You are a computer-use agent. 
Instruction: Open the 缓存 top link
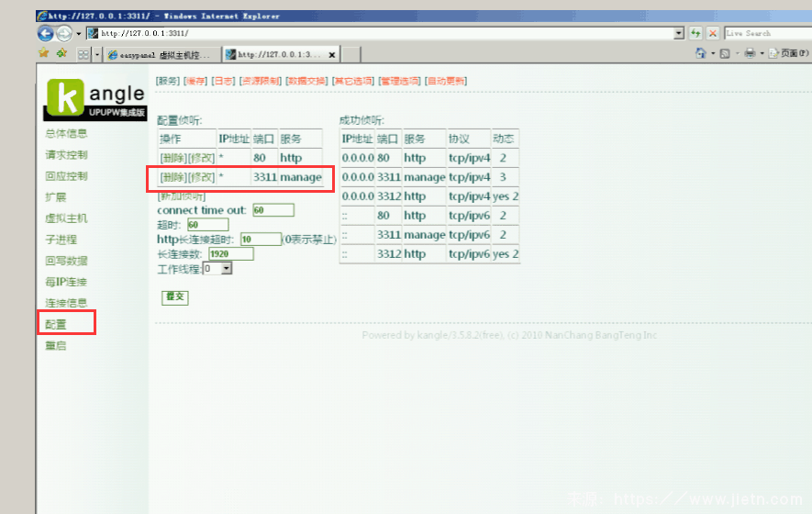click(x=195, y=81)
